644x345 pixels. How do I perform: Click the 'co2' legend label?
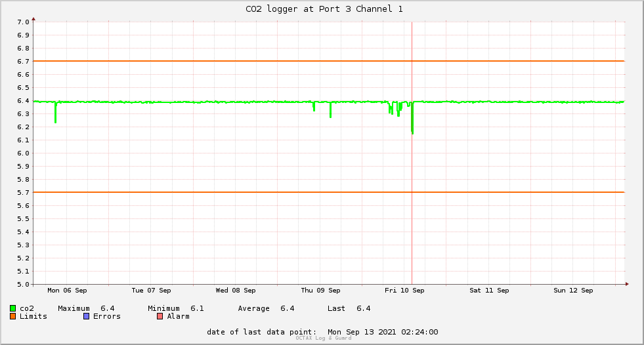[27, 308]
